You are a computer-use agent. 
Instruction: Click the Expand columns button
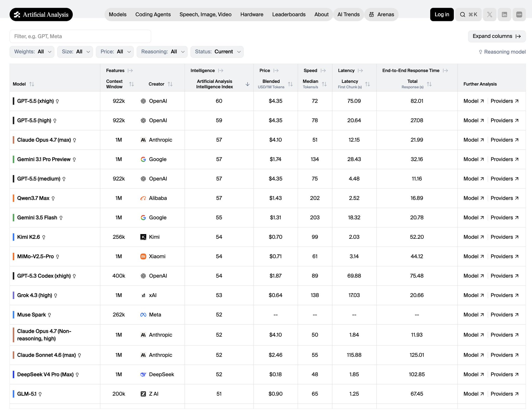pyautogui.click(x=497, y=36)
